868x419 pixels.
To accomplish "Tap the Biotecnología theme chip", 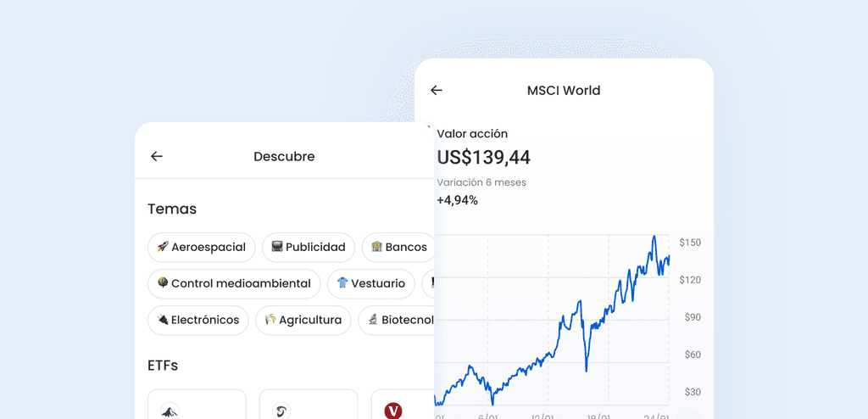I will 397,321.
